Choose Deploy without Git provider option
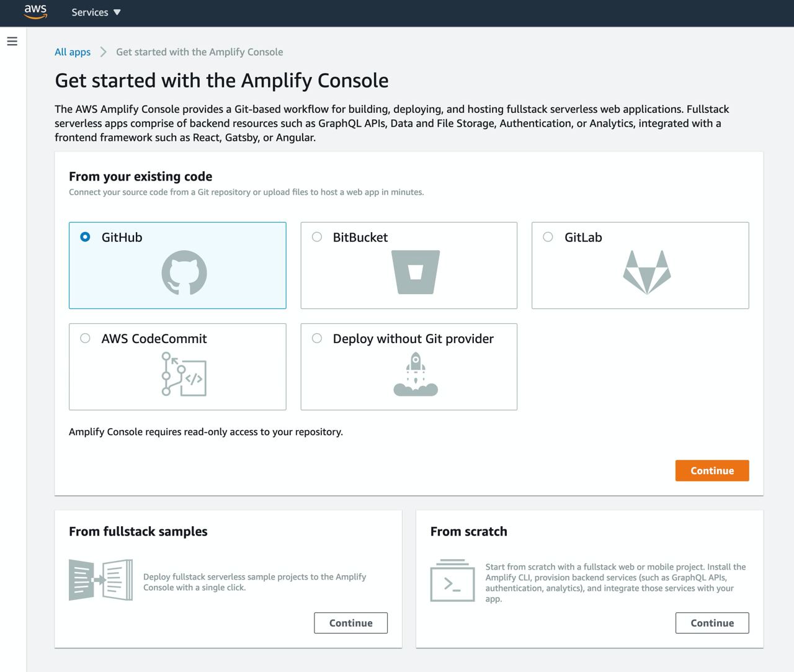 coord(317,338)
